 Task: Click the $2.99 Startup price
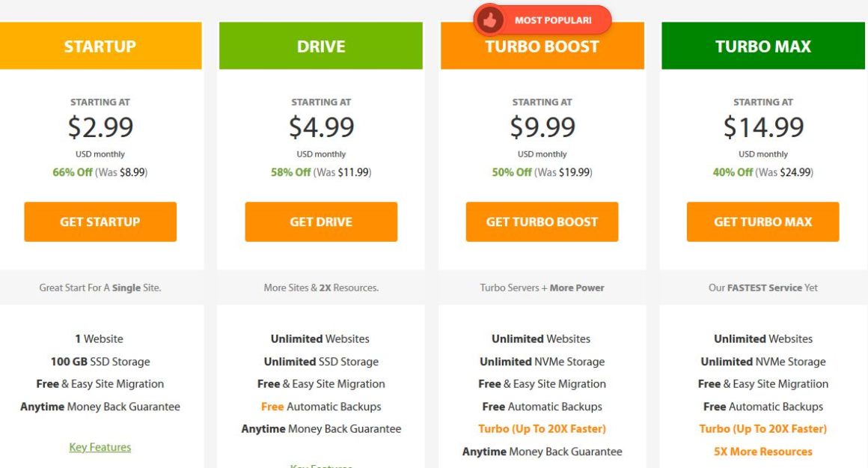tap(100, 127)
